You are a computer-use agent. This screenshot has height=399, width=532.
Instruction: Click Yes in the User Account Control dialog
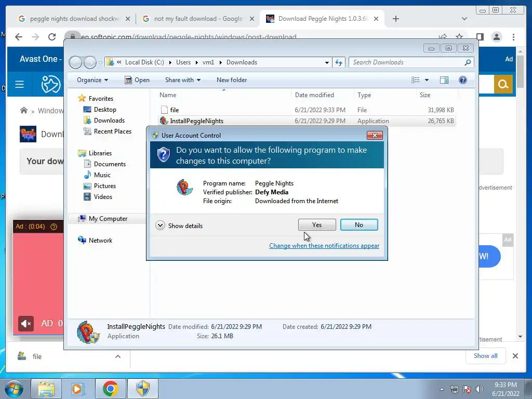(317, 224)
